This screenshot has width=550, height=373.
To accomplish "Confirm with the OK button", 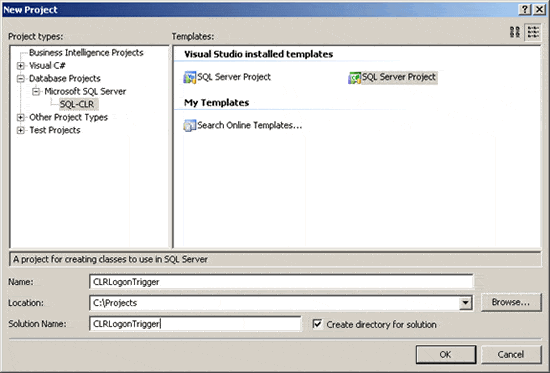I will [446, 354].
